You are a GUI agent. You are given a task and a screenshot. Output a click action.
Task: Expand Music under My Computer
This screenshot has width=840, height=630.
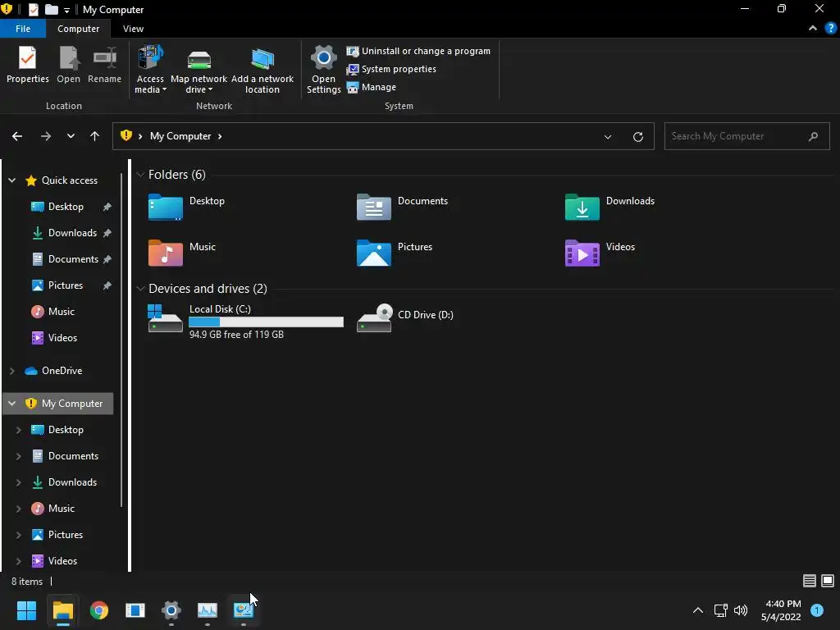18,509
